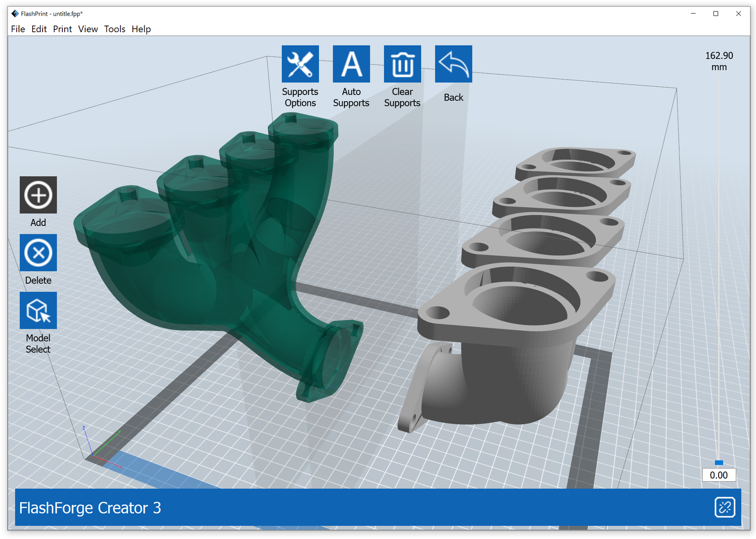The image size is (756, 539).
Task: Go Back with the arrow icon
Action: tap(453, 64)
